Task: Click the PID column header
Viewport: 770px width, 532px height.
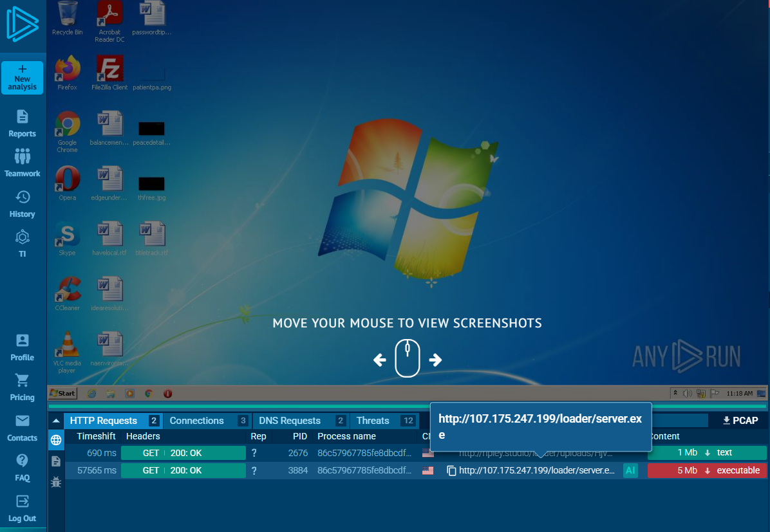Action: 299,436
